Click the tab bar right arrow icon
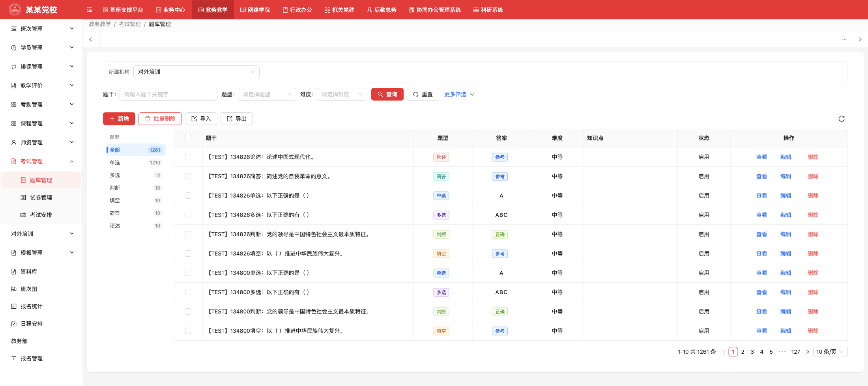868x386 pixels. tap(860, 39)
